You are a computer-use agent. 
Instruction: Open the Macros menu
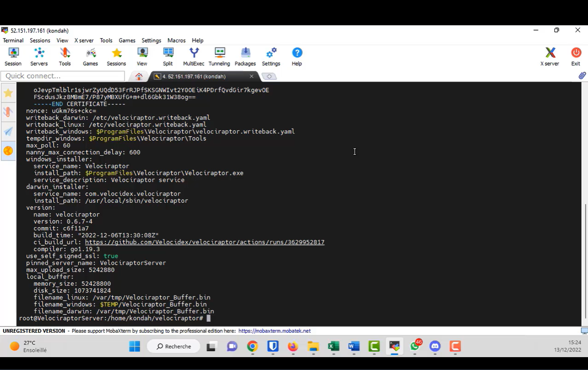176,40
